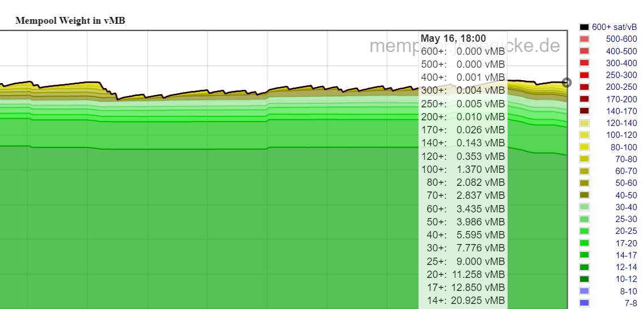Click the chart hover point marker circle
This screenshot has width=644, height=309.
[567, 82]
